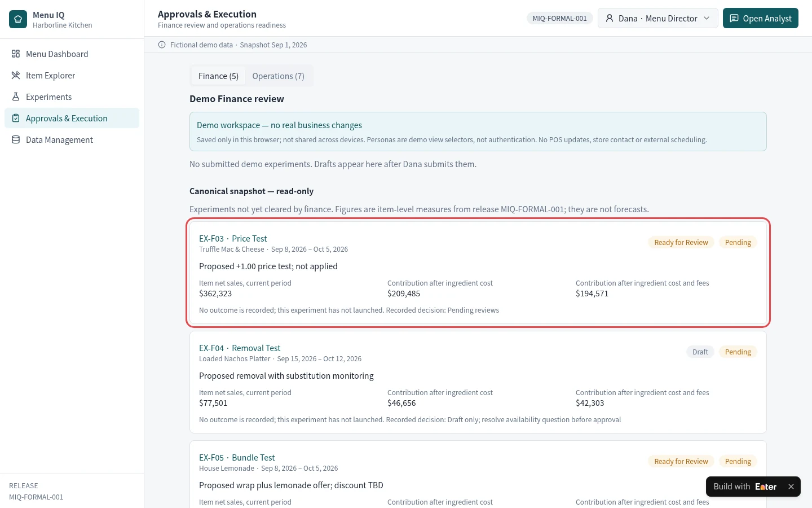Screen dimensions: 812x508
Task: Click the $194,571 contribution after fees value
Action: click(x=592, y=294)
